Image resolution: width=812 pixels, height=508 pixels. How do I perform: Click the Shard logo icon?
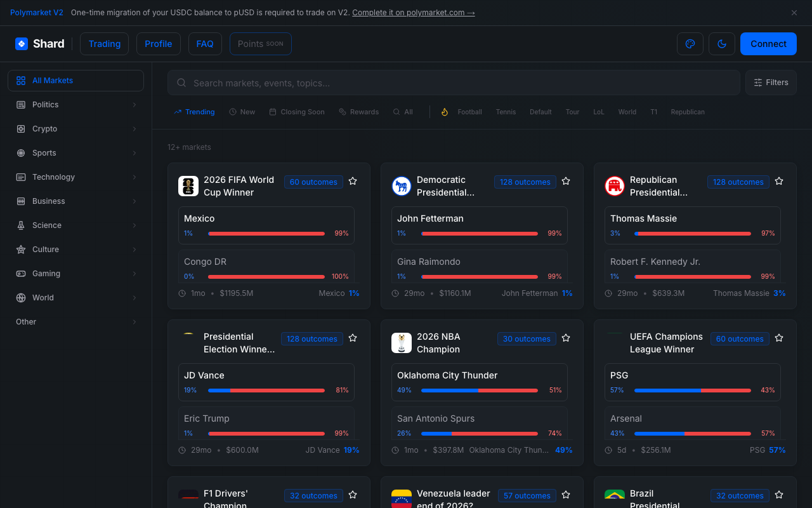[x=22, y=44]
